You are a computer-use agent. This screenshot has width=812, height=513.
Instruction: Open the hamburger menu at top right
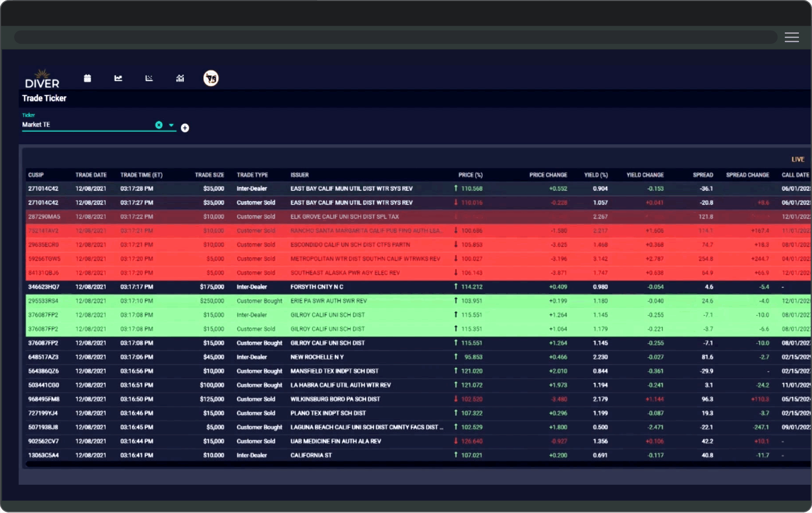click(791, 37)
